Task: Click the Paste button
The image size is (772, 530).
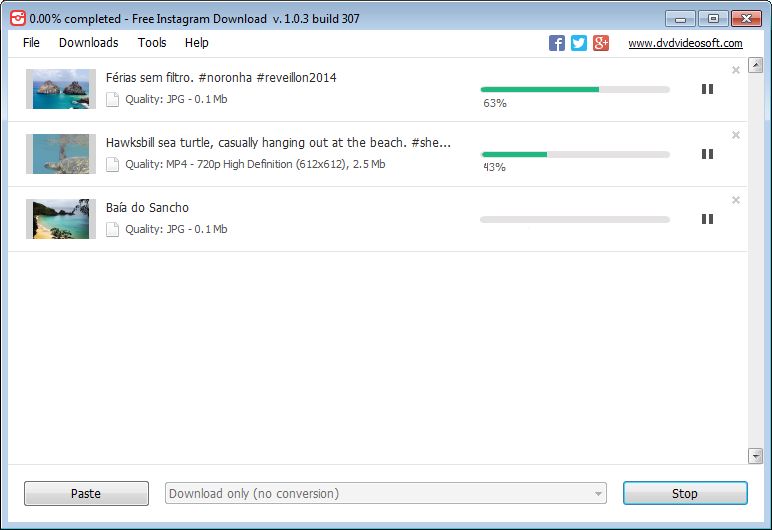Action: coord(86,494)
